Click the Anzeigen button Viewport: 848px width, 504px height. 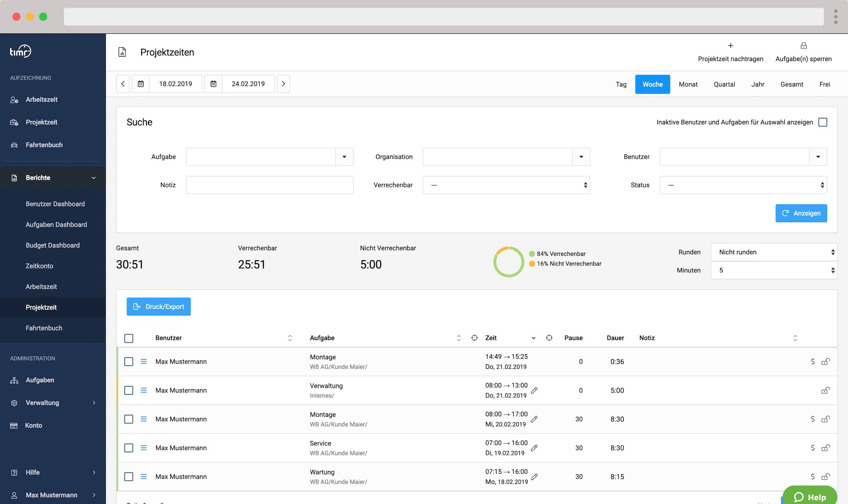pos(801,213)
